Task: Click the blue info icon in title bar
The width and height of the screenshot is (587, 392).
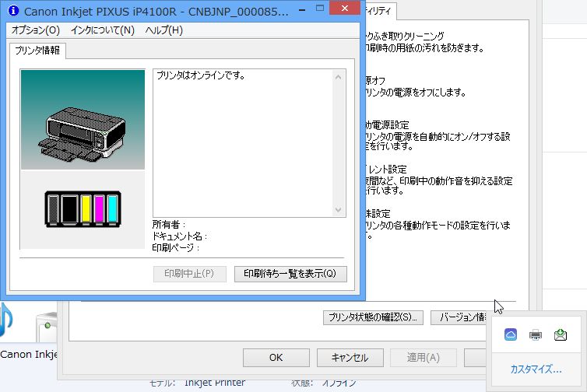Action: click(13, 10)
